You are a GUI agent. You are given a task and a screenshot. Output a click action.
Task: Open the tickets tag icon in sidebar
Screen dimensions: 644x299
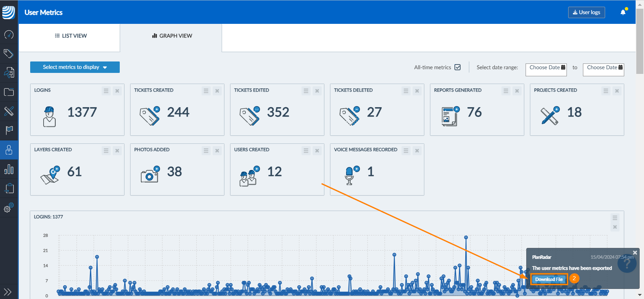coord(9,53)
